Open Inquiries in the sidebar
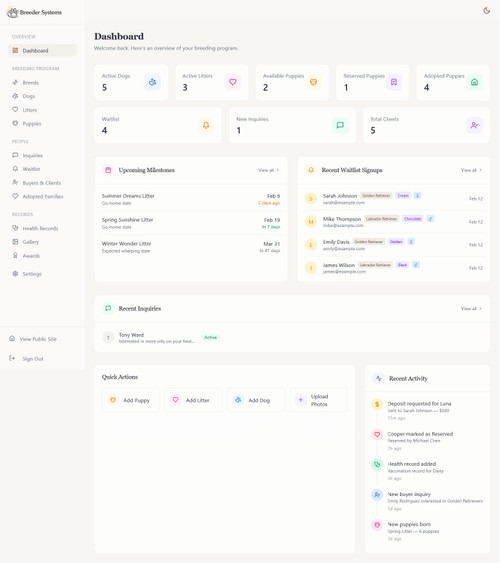 (x=42, y=155)
